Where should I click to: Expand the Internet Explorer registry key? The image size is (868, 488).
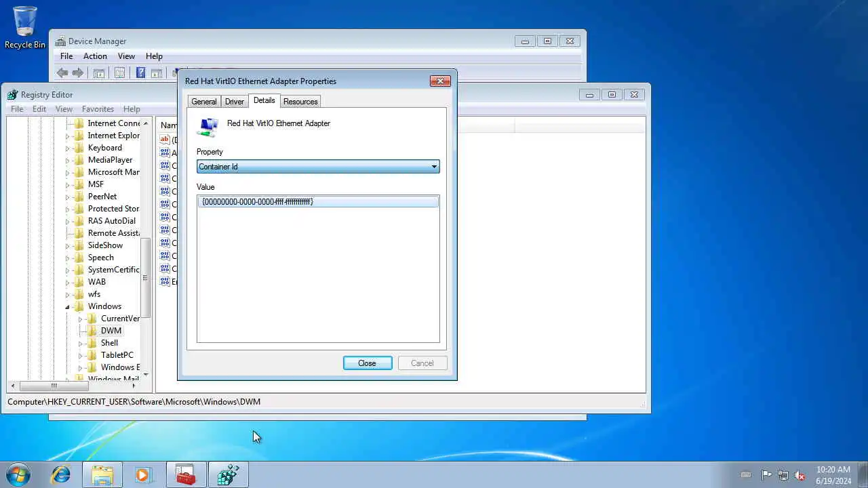pos(67,136)
